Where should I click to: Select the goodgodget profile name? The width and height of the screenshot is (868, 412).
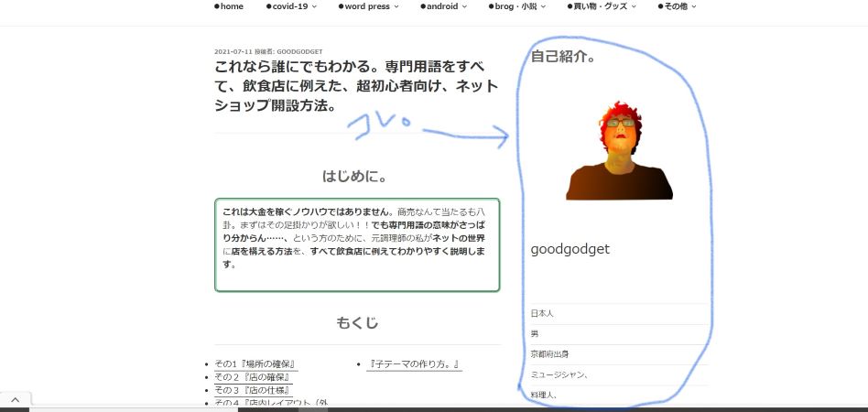(570, 249)
